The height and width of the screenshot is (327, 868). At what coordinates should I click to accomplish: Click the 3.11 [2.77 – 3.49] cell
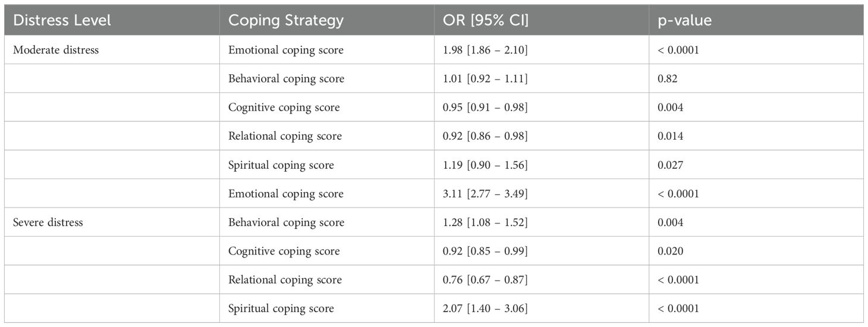[x=485, y=194]
